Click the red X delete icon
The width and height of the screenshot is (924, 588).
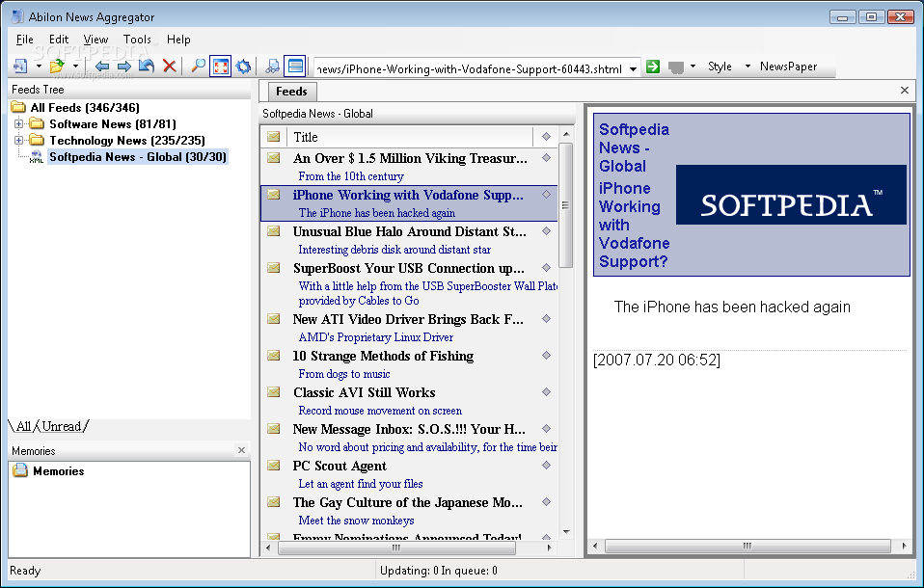[x=169, y=66]
